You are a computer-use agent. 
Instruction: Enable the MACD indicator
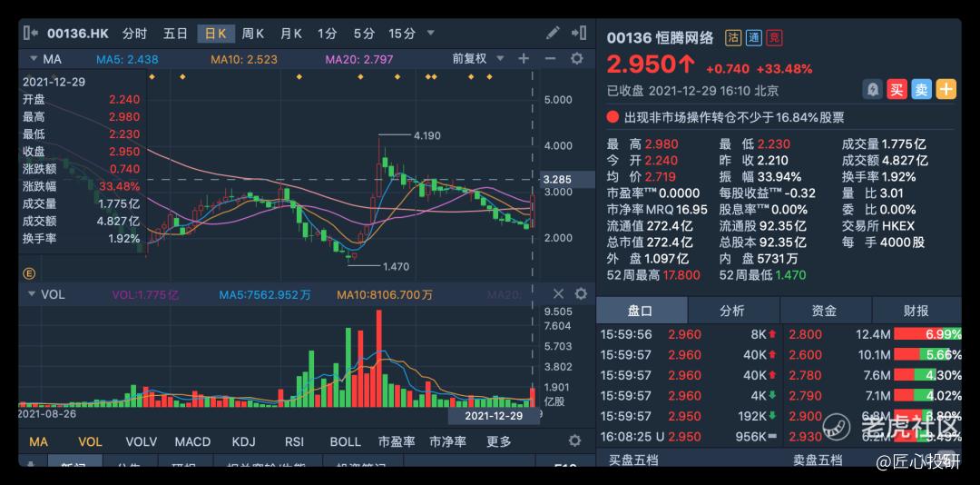point(192,441)
